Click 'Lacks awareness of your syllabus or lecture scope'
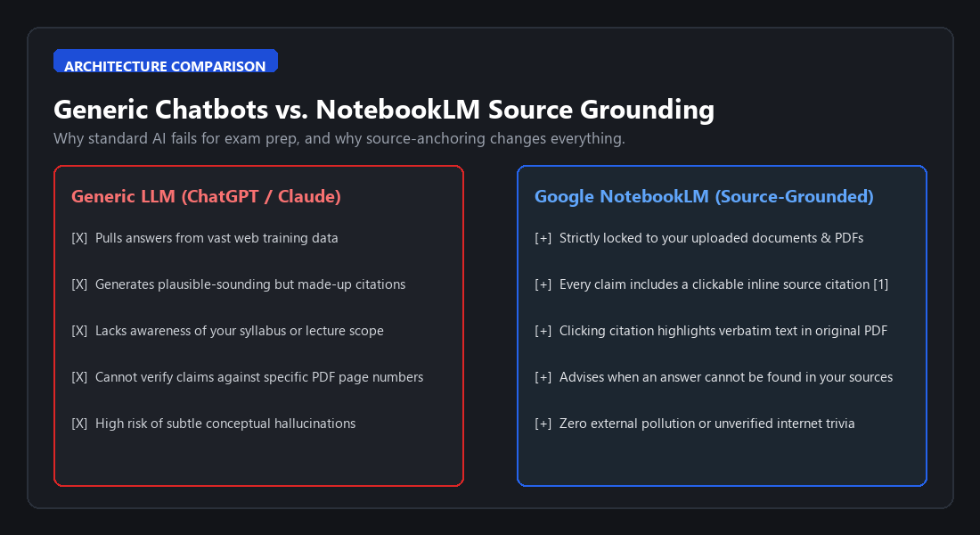 point(240,331)
